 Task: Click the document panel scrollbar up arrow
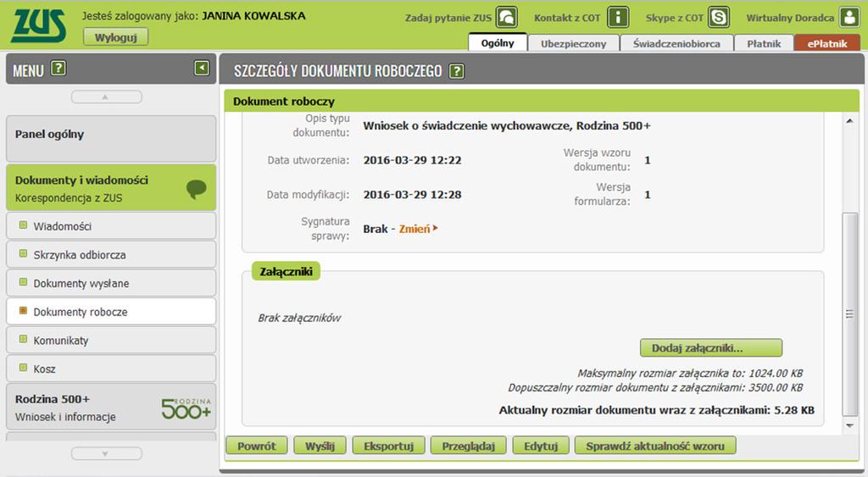(x=849, y=120)
